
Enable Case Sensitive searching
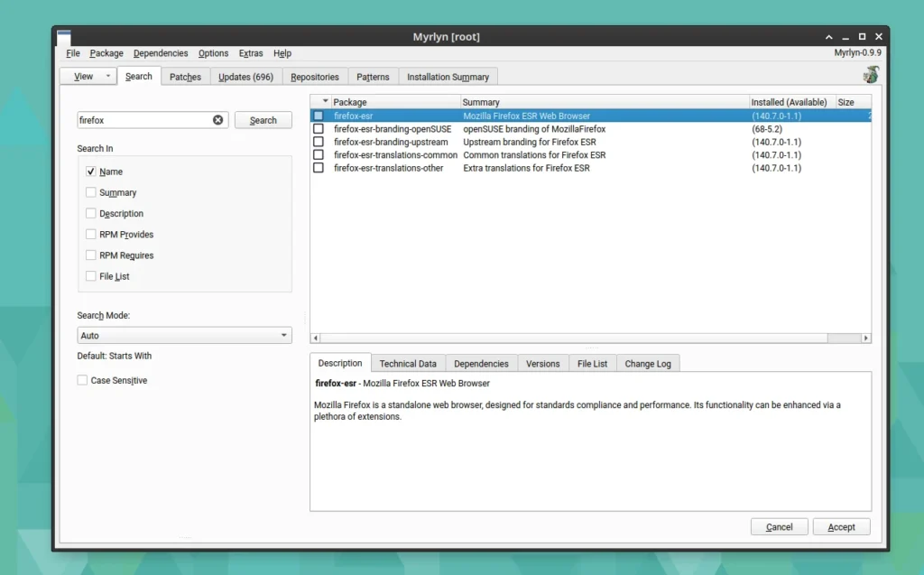pyautogui.click(x=80, y=380)
